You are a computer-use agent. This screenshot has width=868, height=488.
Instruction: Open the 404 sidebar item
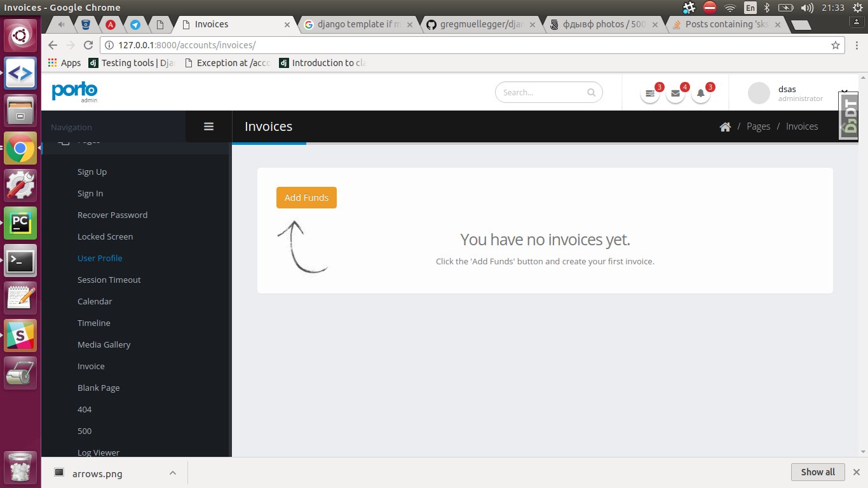point(85,409)
